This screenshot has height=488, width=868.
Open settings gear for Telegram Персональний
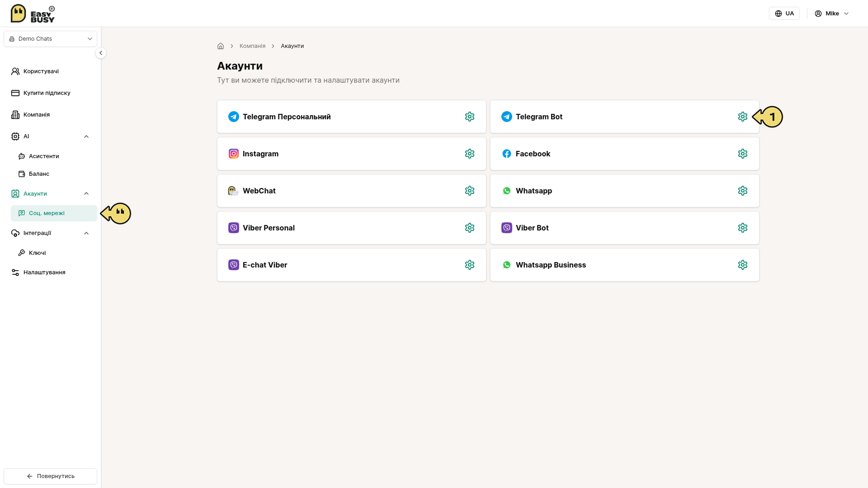coord(470,117)
